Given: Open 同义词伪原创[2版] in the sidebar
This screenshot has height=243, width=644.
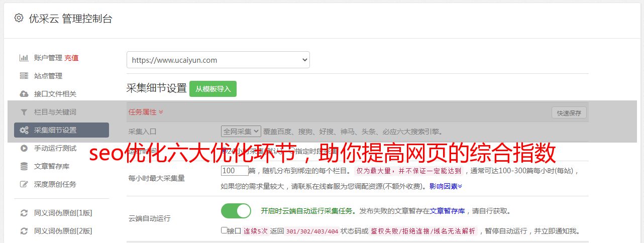Looking at the screenshot, I should (63, 231).
